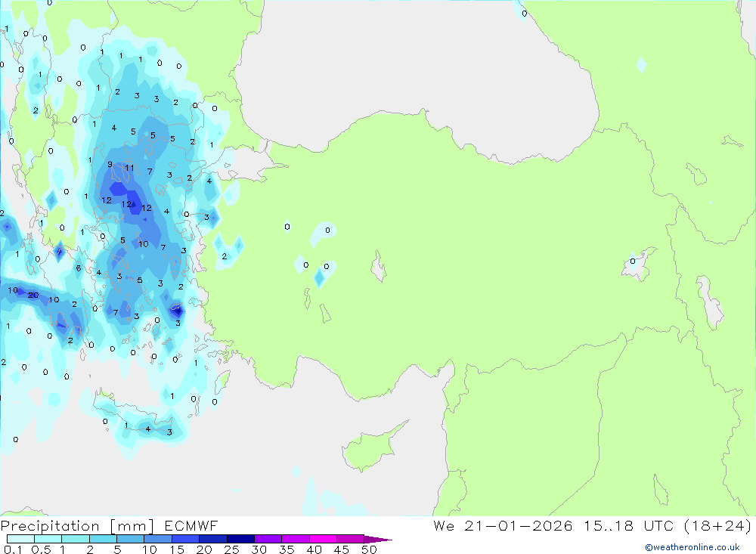Select the 25–30 mm legend color swatch
Image resolution: width=756 pixels, height=554 pixels.
(x=240, y=539)
